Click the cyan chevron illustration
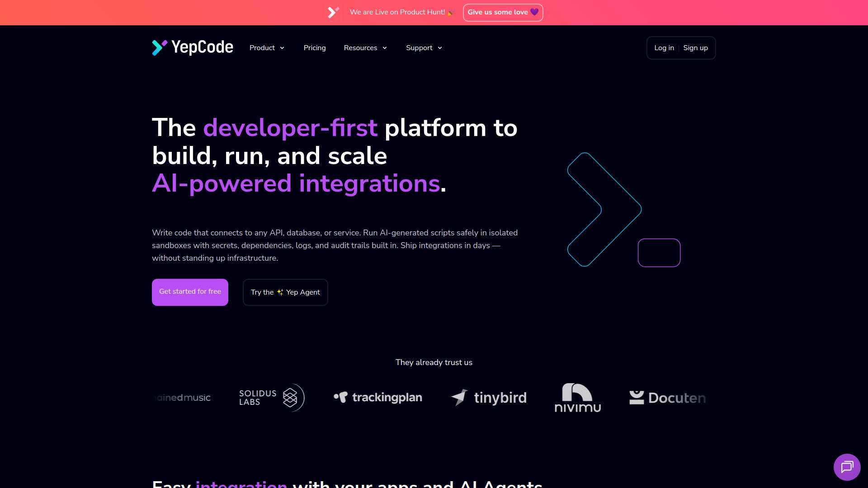The image size is (868, 488). [603, 209]
